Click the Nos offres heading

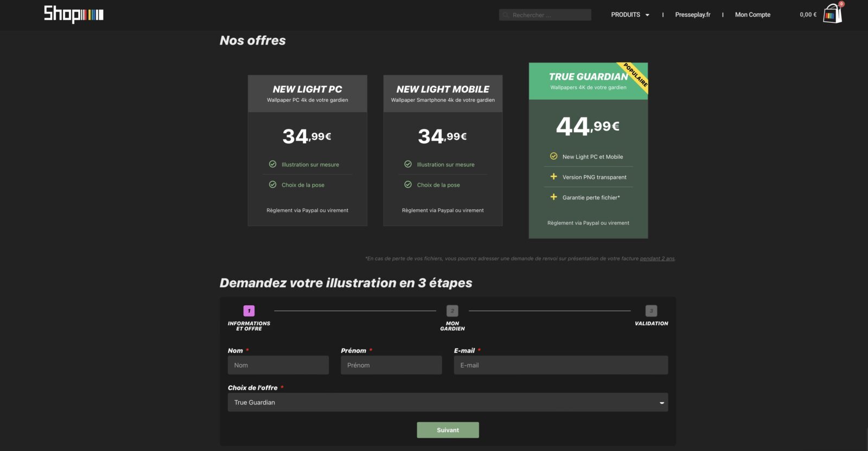253,40
